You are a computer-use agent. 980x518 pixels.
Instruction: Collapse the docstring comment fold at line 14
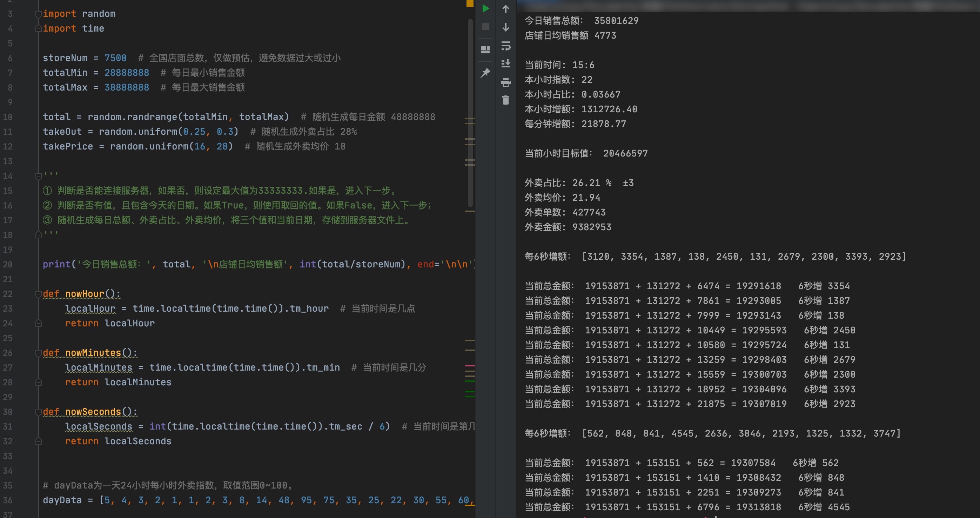[39, 176]
